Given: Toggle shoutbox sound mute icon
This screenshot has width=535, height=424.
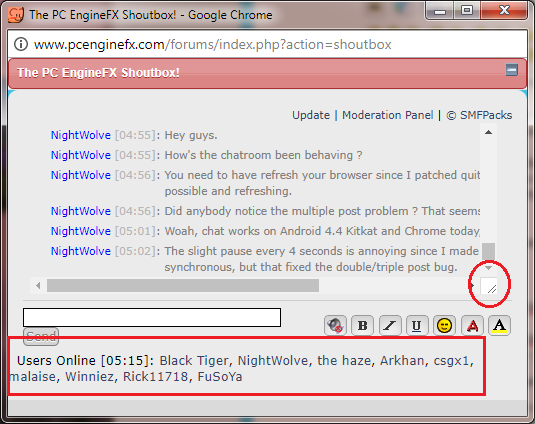Looking at the screenshot, I should pyautogui.click(x=335, y=325).
